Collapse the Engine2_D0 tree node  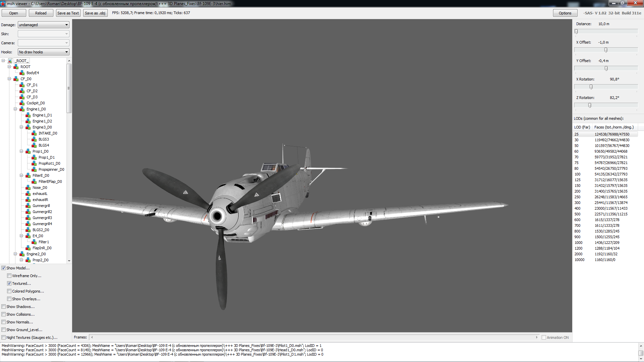15,254
